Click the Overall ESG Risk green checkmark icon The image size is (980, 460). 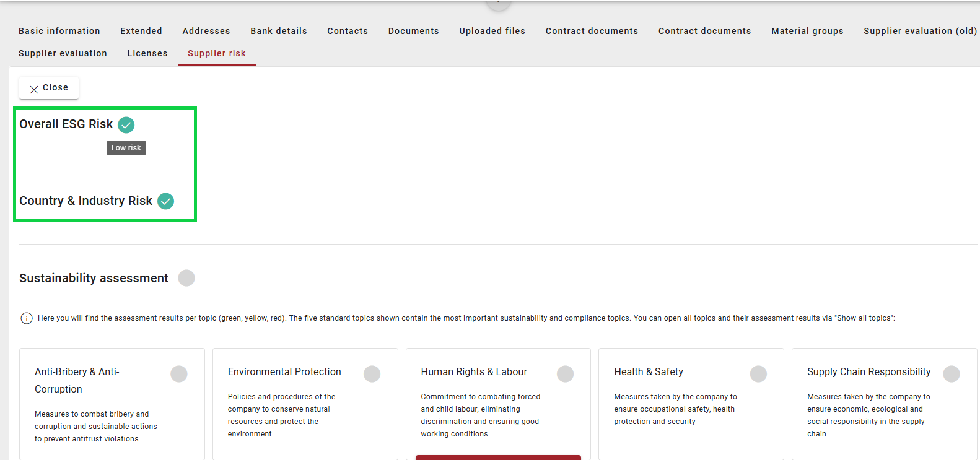point(126,124)
